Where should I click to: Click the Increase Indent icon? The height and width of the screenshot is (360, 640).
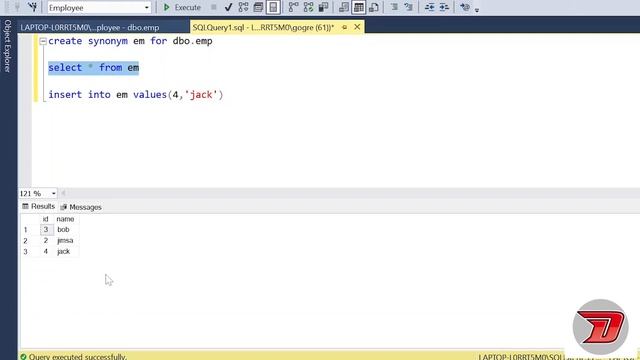[444, 7]
